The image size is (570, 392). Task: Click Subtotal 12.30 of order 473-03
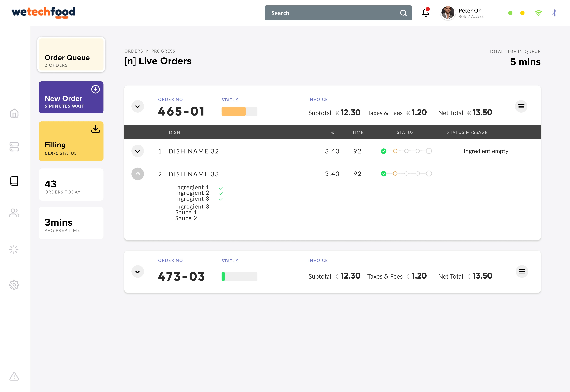[x=334, y=276]
